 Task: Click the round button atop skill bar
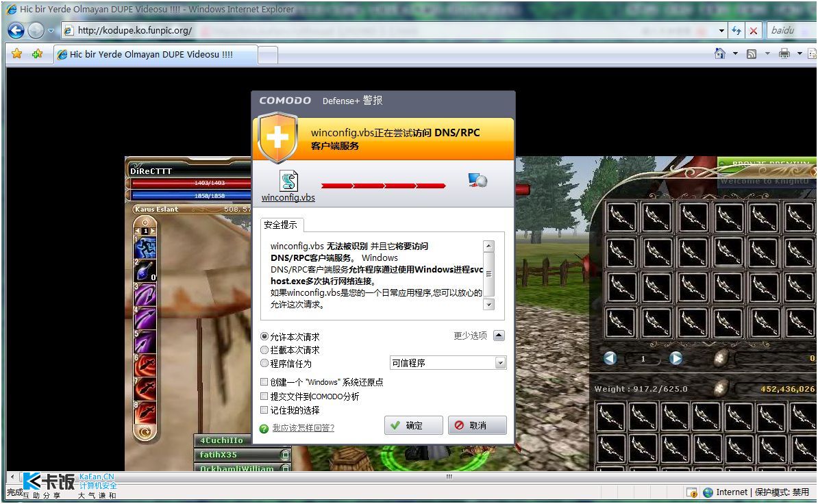coord(145,223)
